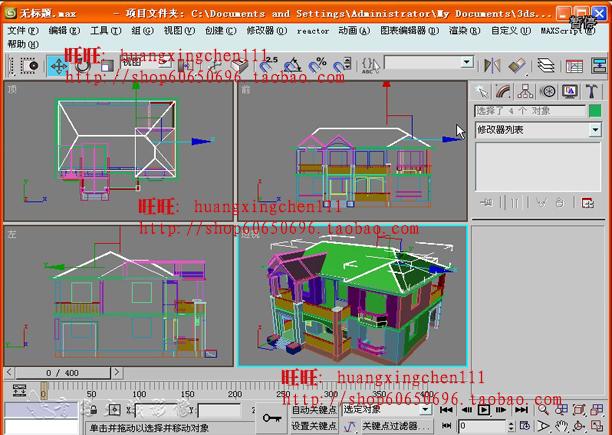Open the 视图(V) menu
Viewport: 612px width, 435px height.
point(179,30)
